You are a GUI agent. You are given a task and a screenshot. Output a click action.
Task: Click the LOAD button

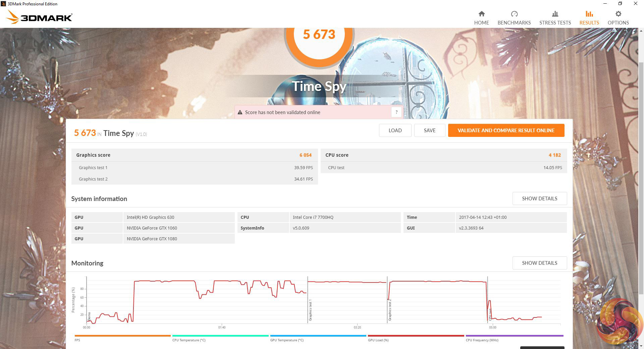[395, 131]
